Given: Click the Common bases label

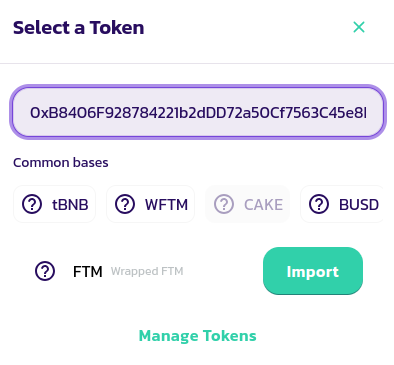Looking at the screenshot, I should (61, 163).
